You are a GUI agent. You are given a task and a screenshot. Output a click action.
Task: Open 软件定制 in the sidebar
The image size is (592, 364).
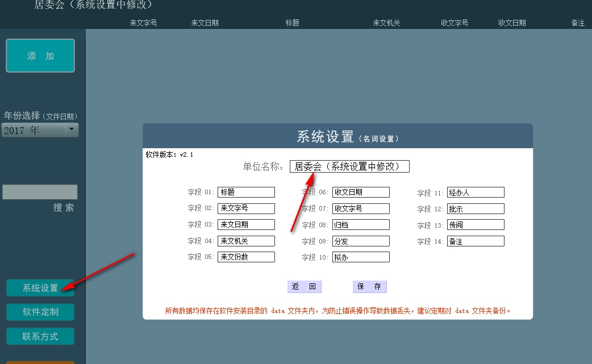click(x=40, y=312)
